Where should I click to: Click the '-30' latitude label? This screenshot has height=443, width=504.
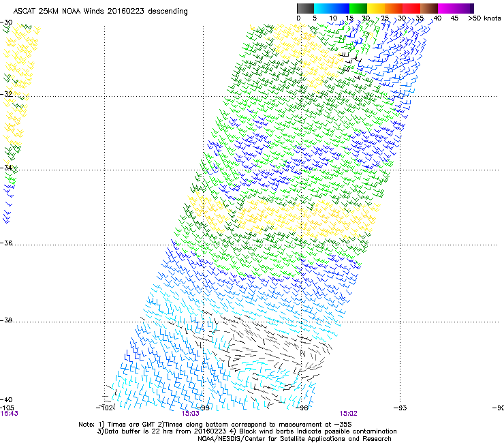(x=6, y=22)
